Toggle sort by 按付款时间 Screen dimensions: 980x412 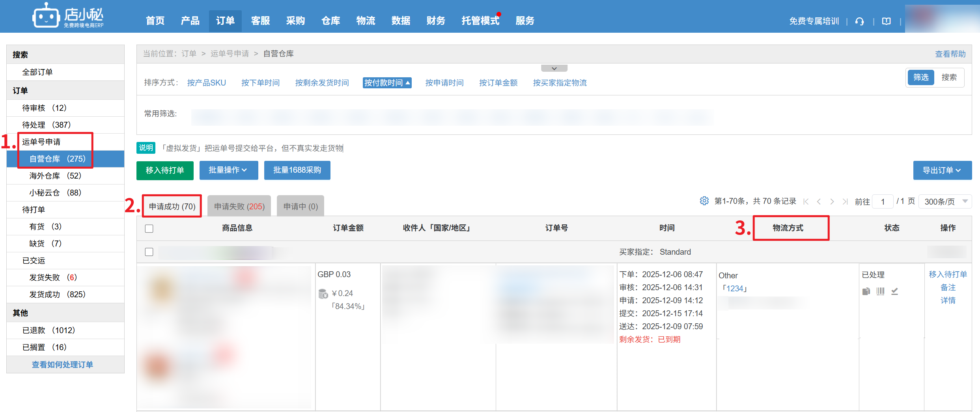pyautogui.click(x=387, y=83)
